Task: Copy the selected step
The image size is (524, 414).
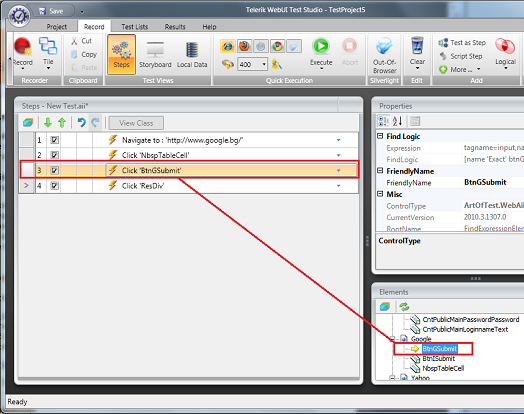Action: (84, 54)
